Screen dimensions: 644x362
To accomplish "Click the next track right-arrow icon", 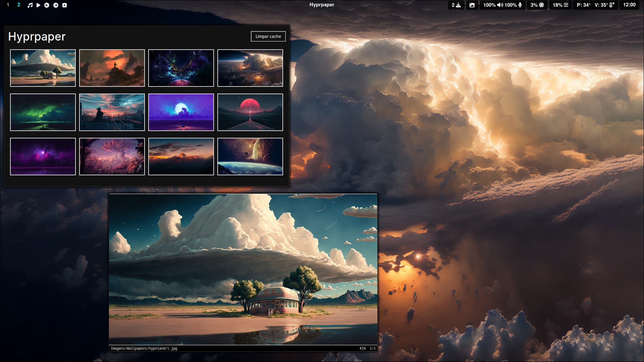I will point(56,5).
